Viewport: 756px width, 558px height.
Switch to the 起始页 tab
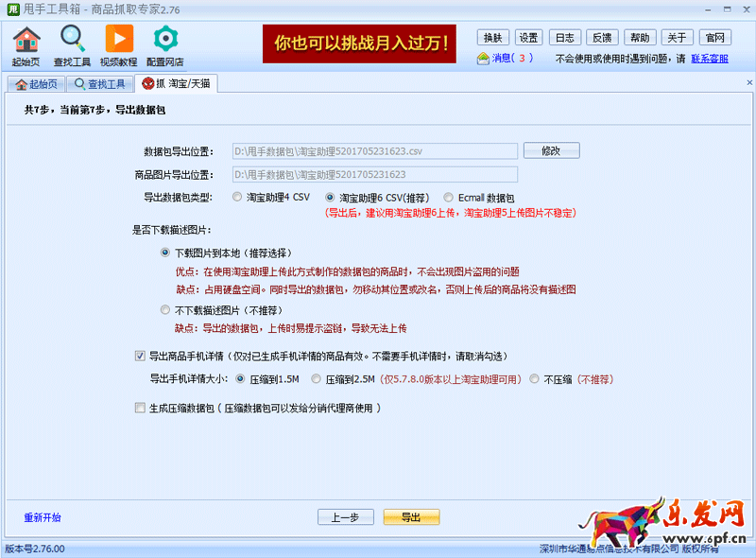point(36,84)
